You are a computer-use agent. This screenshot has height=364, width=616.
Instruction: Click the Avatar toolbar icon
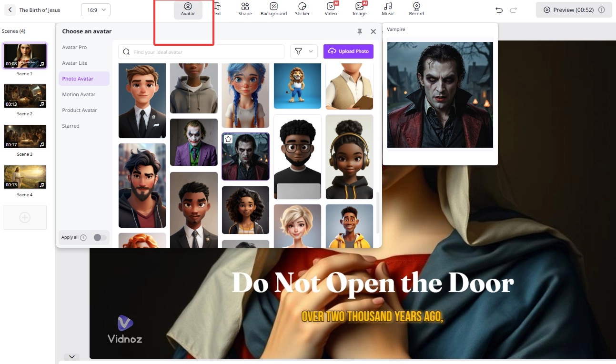[188, 9]
